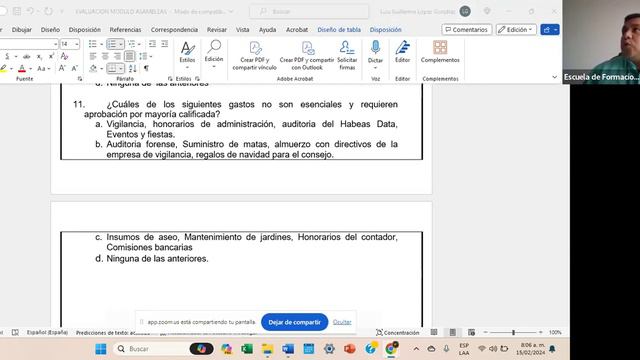
Task: Toggle the table borders button
Action: (112, 69)
